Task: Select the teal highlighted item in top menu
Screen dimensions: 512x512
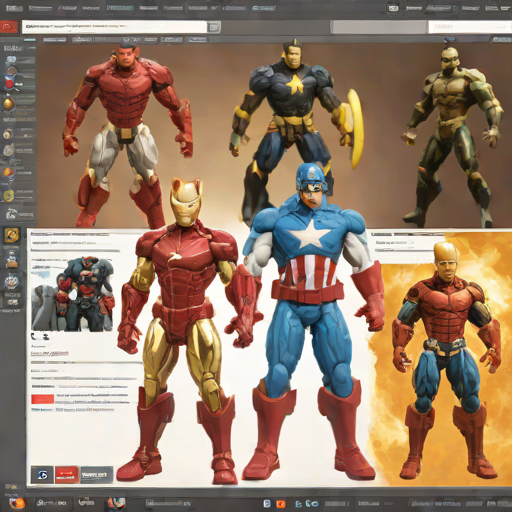Action: pyautogui.click(x=120, y=8)
